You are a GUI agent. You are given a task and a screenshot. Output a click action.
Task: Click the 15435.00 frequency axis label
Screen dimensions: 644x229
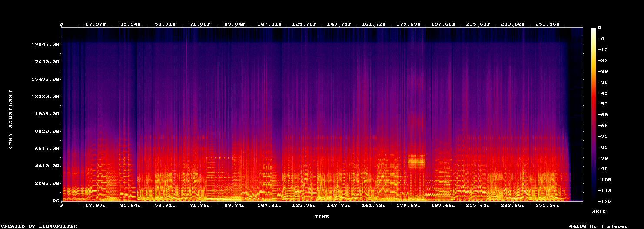(45, 79)
